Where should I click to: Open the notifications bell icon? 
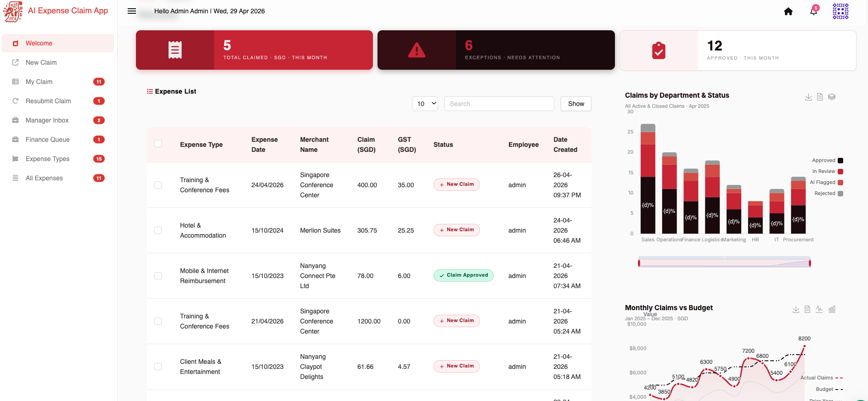pyautogui.click(x=813, y=11)
